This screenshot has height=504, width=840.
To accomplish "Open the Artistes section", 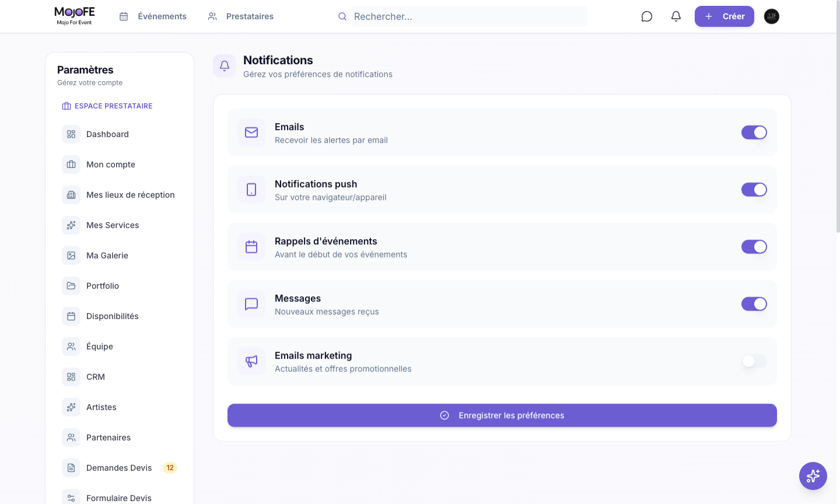I will click(x=120, y=407).
